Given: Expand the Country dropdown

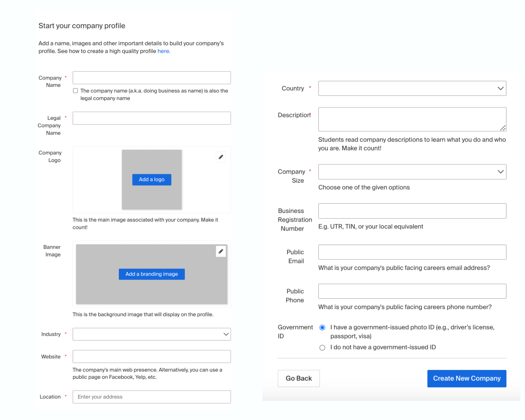Looking at the screenshot, I should point(412,88).
